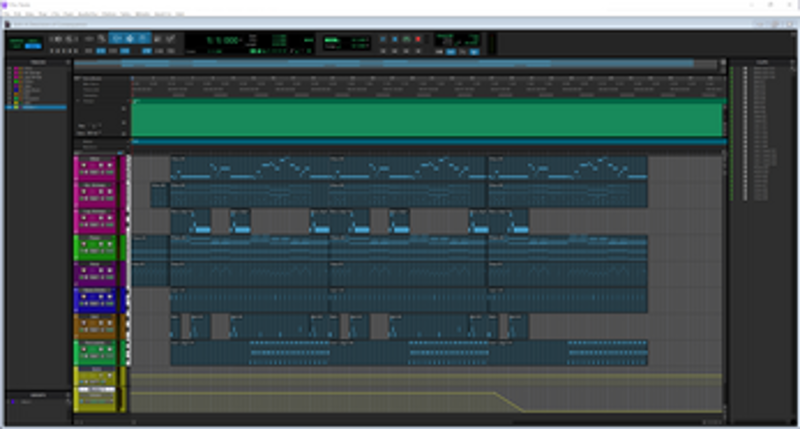The height and width of the screenshot is (429, 800).
Task: Click the audio zoom button
Action: (59, 39)
